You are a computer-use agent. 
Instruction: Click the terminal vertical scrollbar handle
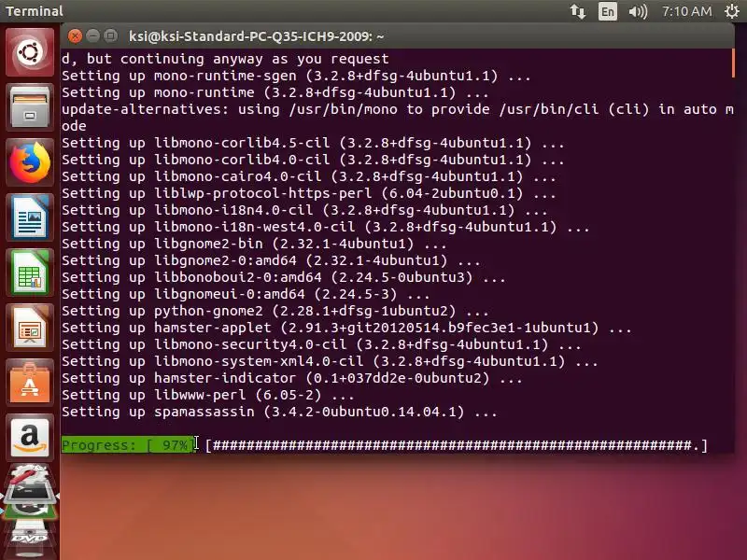(x=733, y=63)
